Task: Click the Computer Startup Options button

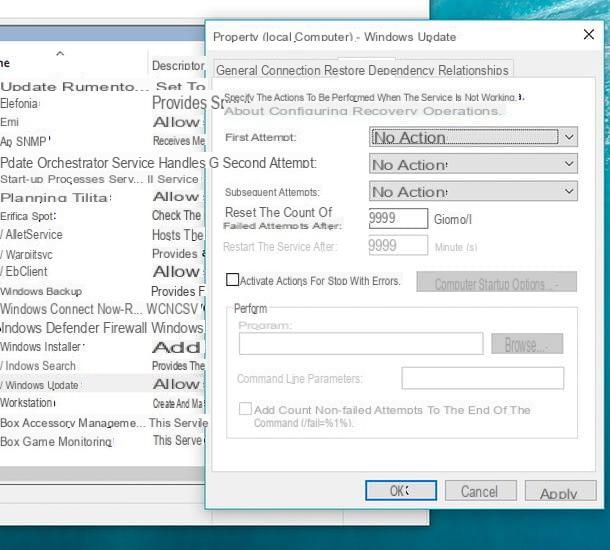Action: (x=496, y=282)
